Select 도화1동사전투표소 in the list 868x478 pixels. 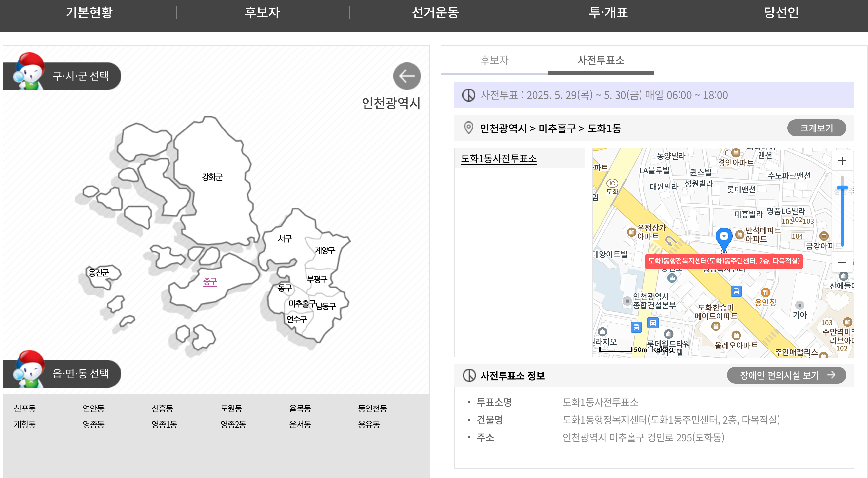[498, 158]
